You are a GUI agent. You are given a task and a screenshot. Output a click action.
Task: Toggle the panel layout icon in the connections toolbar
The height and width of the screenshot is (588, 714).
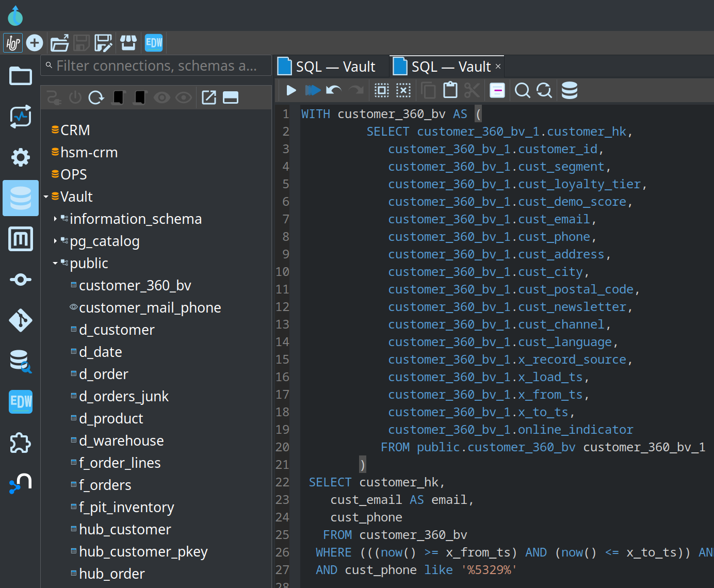tap(231, 97)
